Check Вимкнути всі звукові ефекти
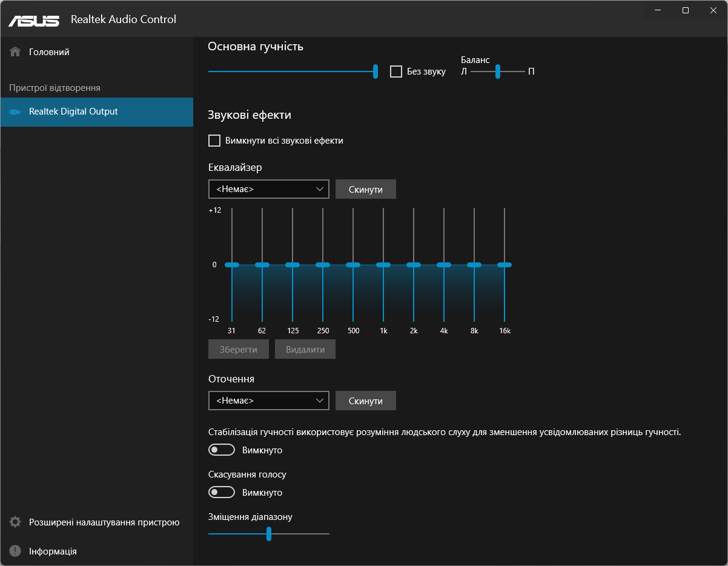This screenshot has width=728, height=566. [214, 140]
